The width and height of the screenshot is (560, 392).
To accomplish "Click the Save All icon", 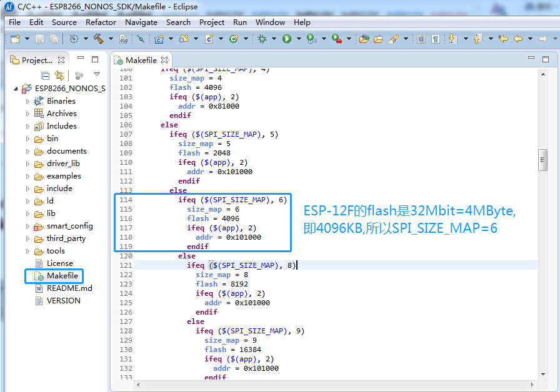I will tap(54, 39).
